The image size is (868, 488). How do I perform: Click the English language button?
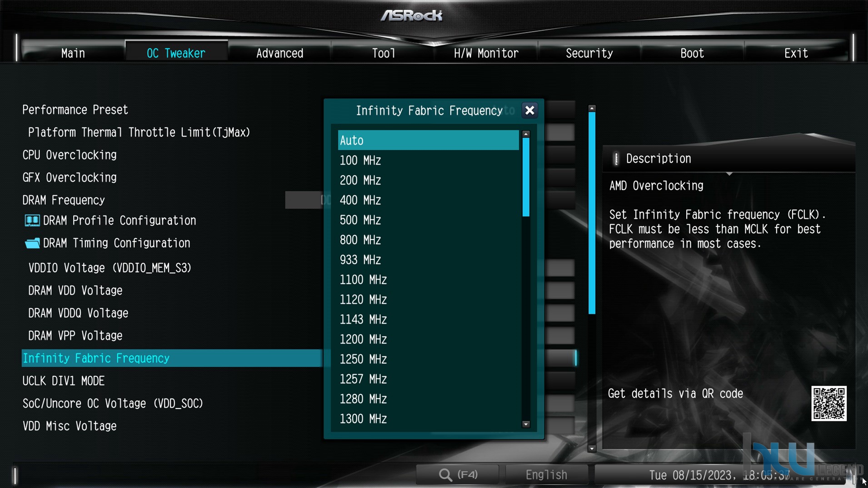(x=546, y=475)
